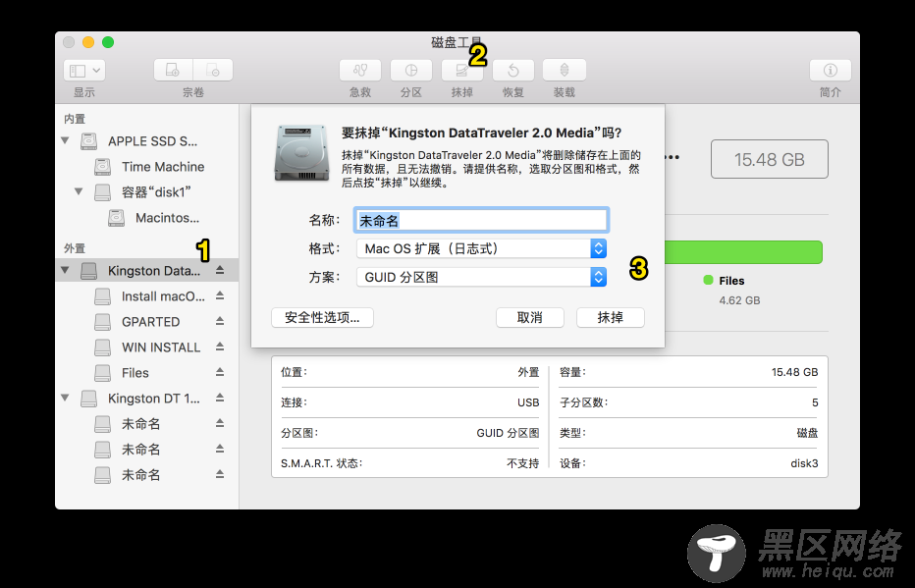Click the disk3 device value

click(x=804, y=463)
